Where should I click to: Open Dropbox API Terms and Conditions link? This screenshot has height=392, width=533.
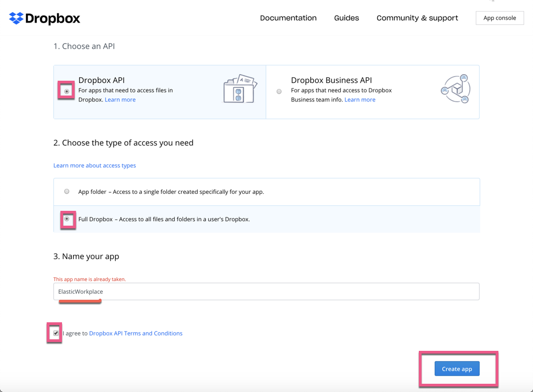click(x=136, y=333)
